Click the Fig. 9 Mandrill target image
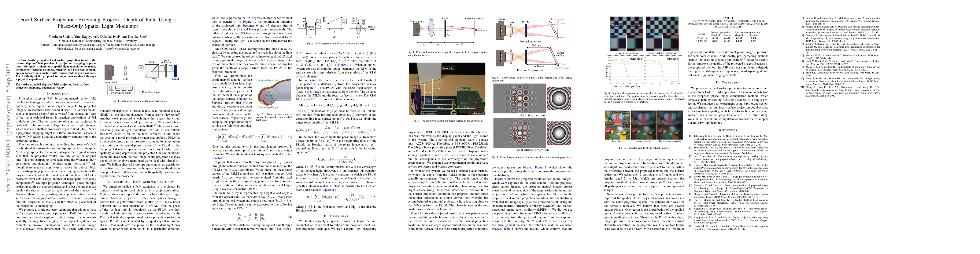Viewport: 980px width, 254px height. [617, 118]
